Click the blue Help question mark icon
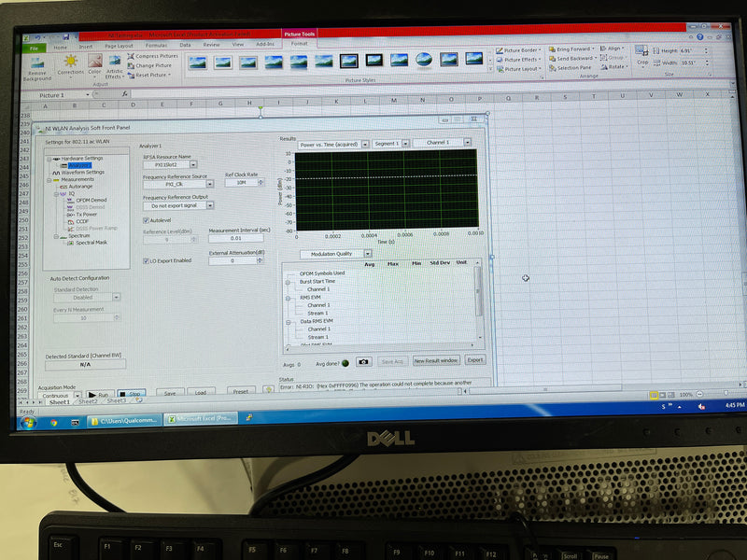The width and height of the screenshot is (747, 560). point(699,36)
